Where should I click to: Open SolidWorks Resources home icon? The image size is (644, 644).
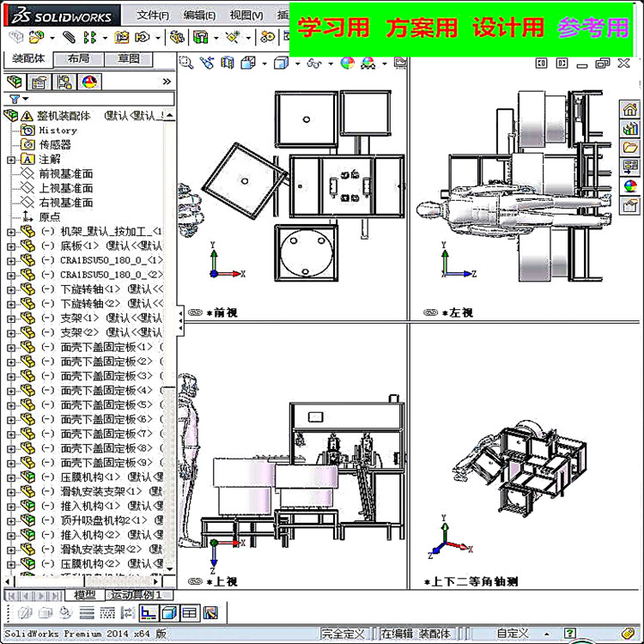pos(629,109)
